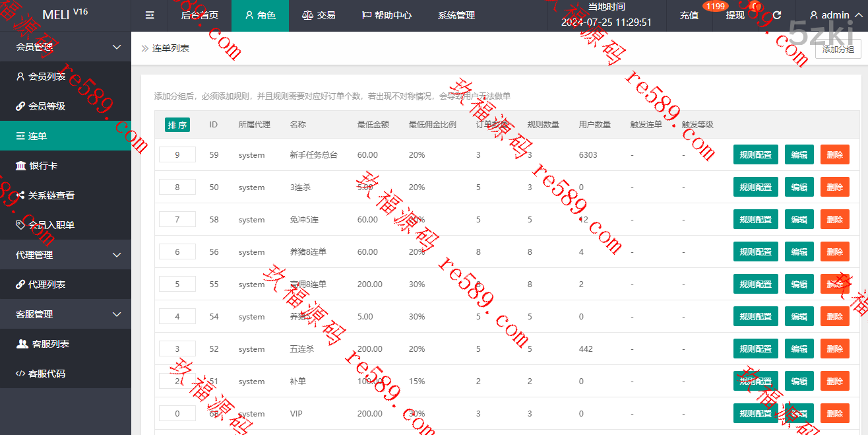Open the 帮助中心 top menu
Screen dimensions: 868x435
click(387, 15)
